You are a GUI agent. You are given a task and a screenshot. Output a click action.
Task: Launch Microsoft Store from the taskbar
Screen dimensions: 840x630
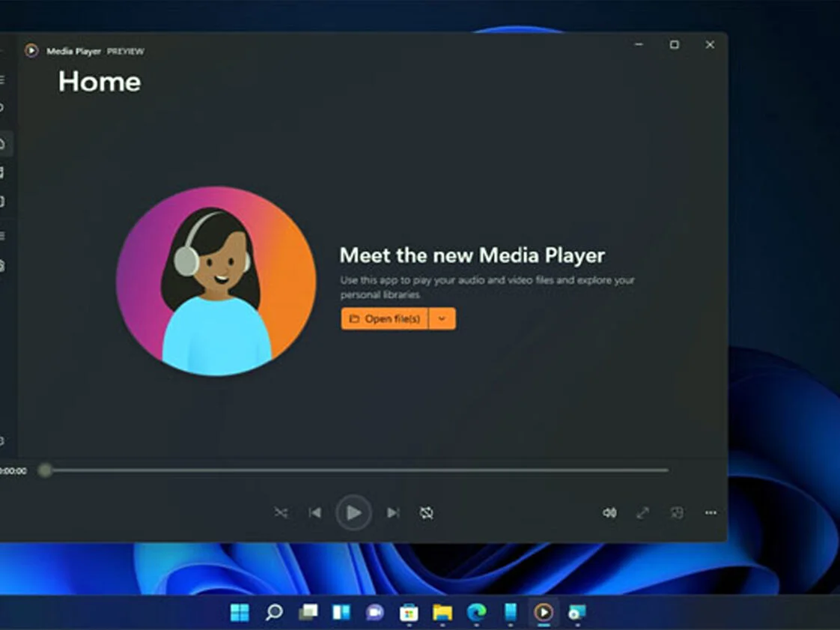409,612
